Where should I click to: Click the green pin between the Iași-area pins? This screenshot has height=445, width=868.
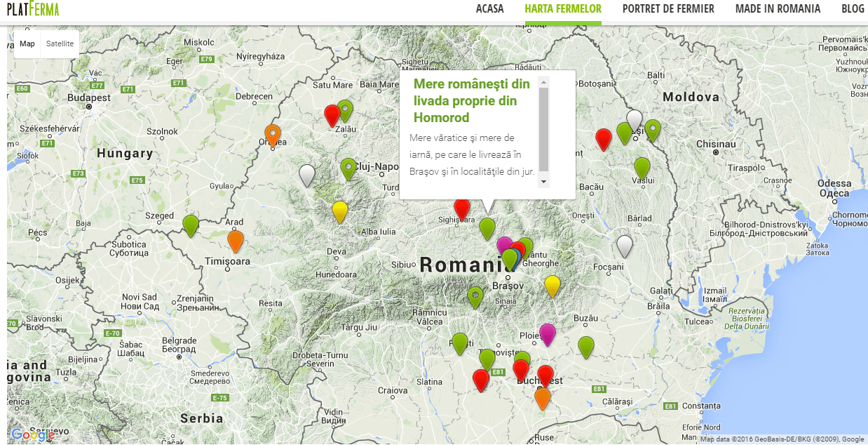pyautogui.click(x=624, y=133)
